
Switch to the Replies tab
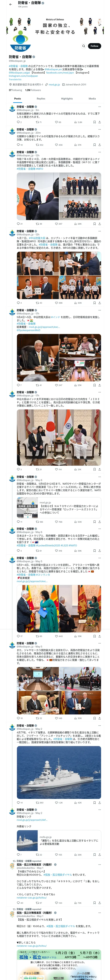pyautogui.click(x=41, y=98)
